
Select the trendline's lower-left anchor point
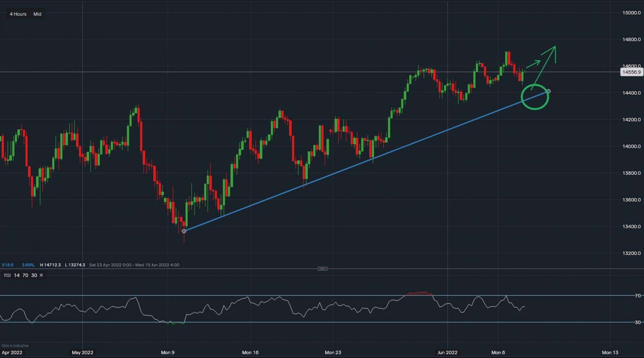184,231
